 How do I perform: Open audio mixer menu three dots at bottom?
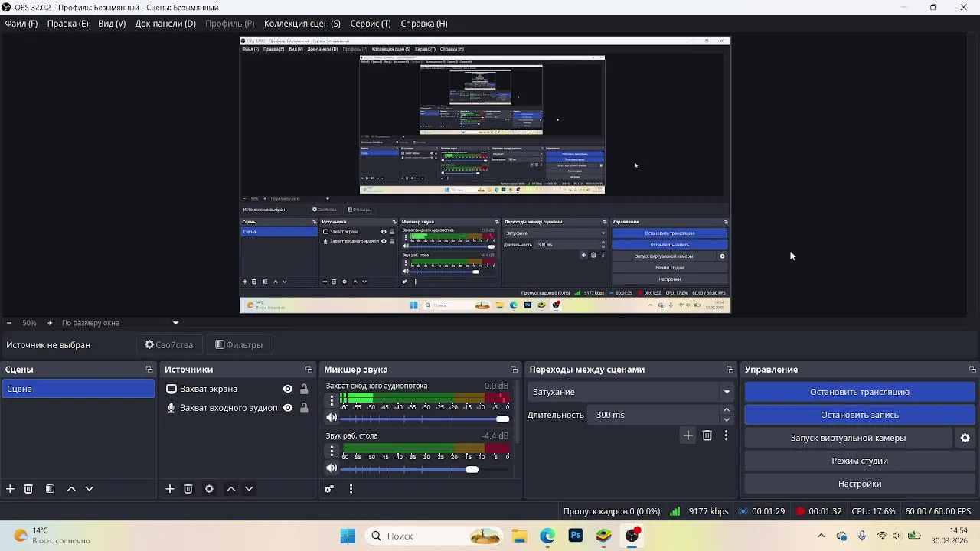351,489
